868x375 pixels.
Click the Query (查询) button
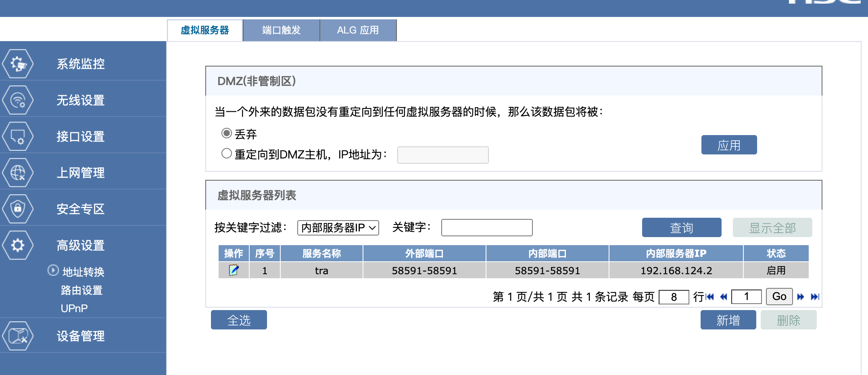[681, 228]
